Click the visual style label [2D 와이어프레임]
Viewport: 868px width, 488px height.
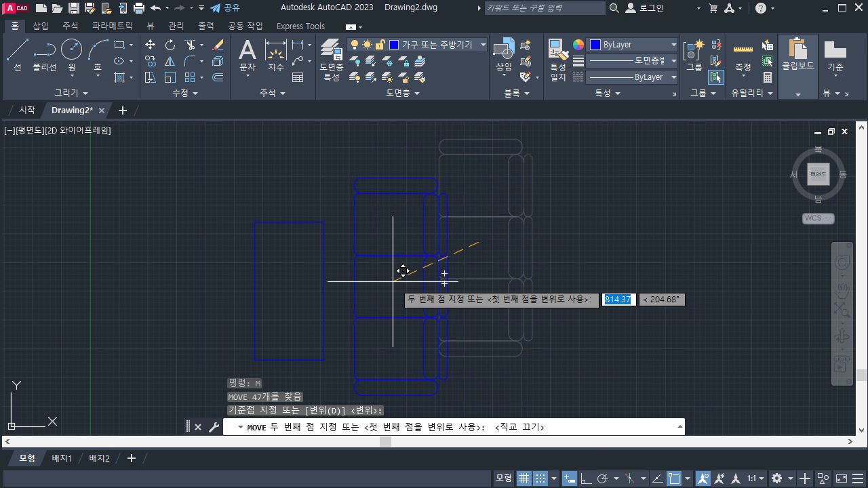[x=77, y=130]
